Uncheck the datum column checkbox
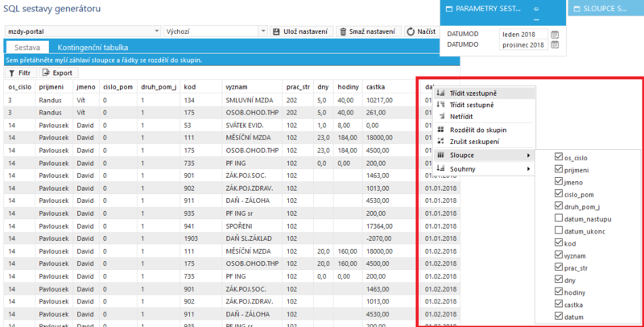The image size is (644, 327). click(558, 316)
